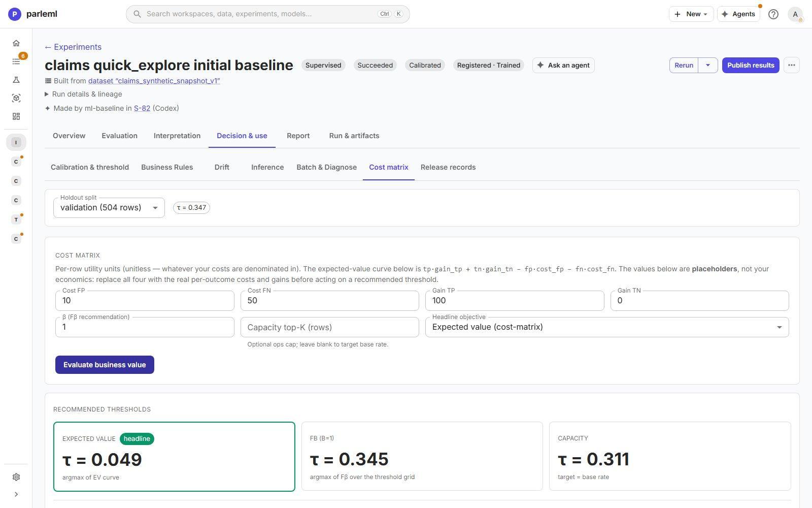Open the help question mark icon
This screenshot has width=812, height=508.
pyautogui.click(x=773, y=14)
